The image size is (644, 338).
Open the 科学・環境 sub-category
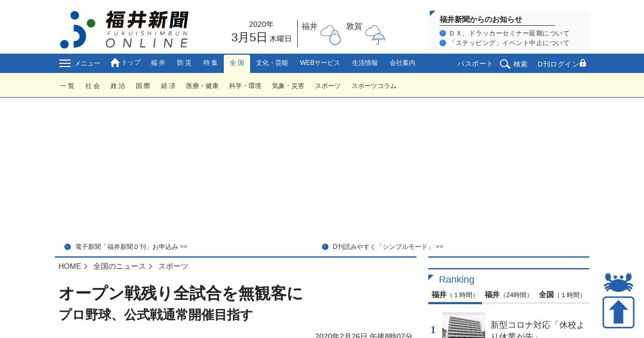[245, 86]
